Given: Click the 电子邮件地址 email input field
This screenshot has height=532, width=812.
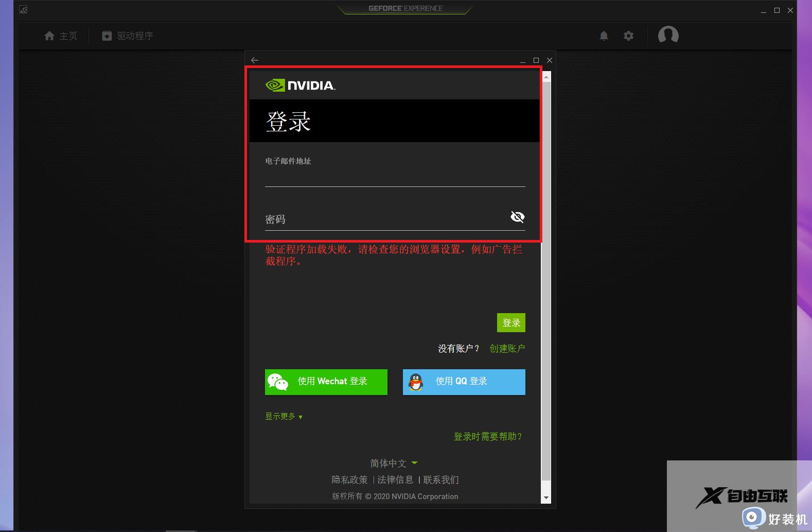Looking at the screenshot, I should coord(395,178).
